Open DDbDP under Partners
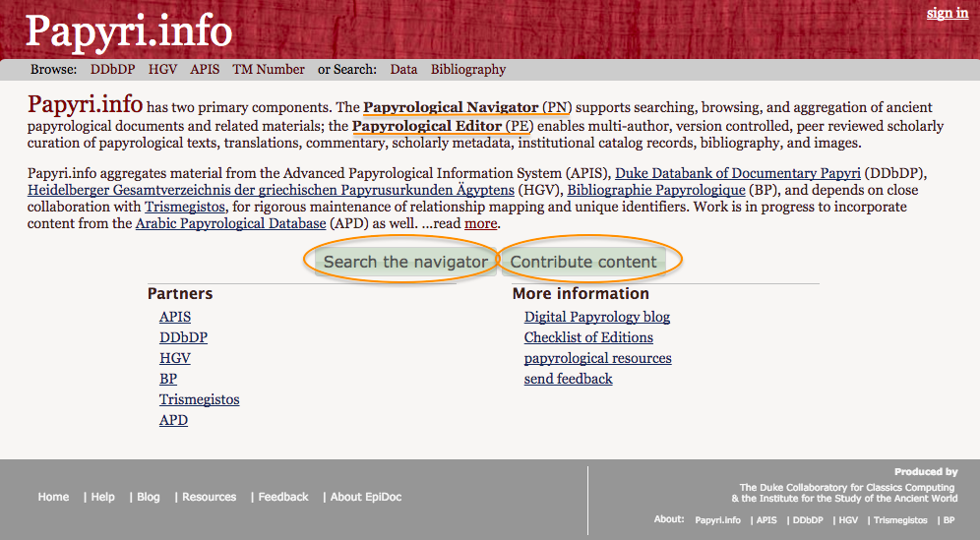980x540 pixels. [x=183, y=337]
